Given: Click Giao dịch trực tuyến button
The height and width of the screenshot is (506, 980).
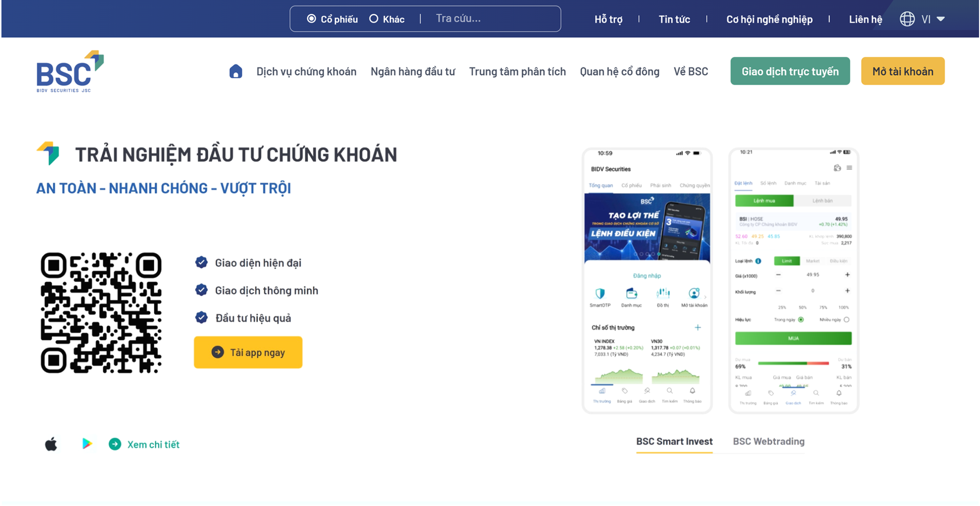Looking at the screenshot, I should click(x=790, y=71).
